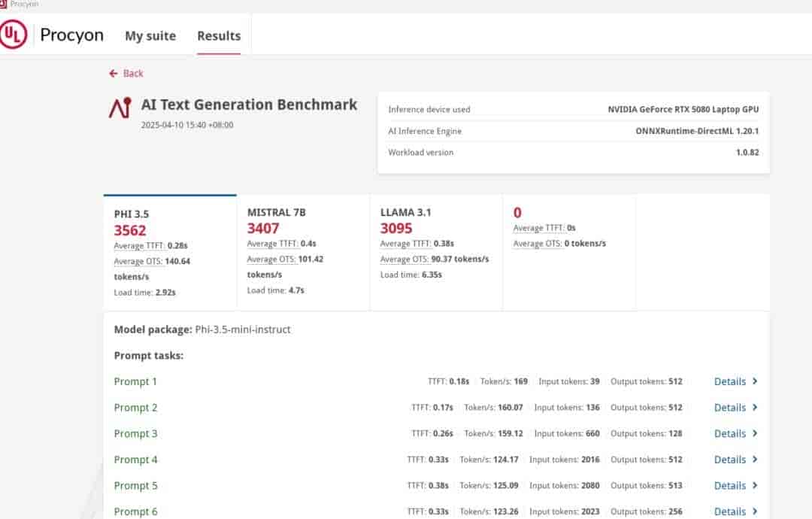This screenshot has height=519, width=812.
Task: Click the LLAMA 3.1 score 3095
Action: pyautogui.click(x=396, y=229)
